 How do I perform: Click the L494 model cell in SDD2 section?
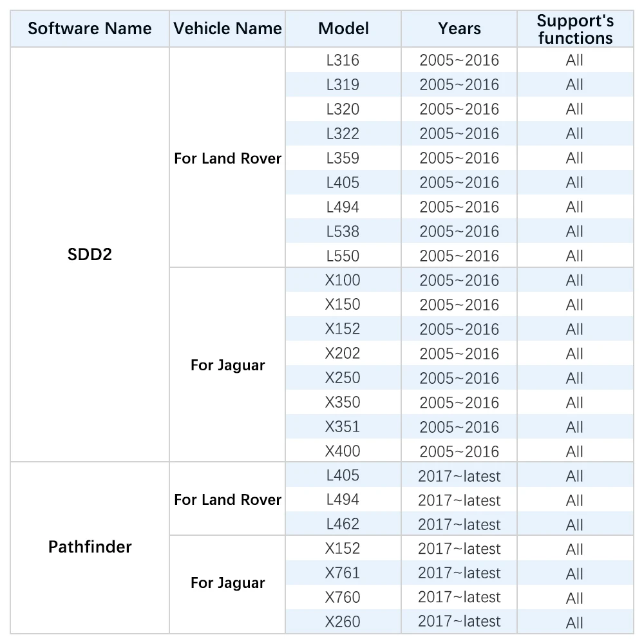click(343, 207)
